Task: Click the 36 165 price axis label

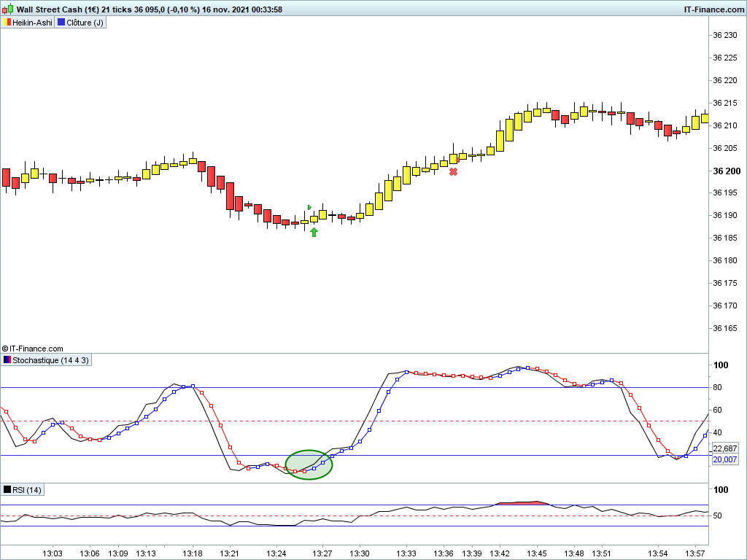Action: tap(724, 328)
